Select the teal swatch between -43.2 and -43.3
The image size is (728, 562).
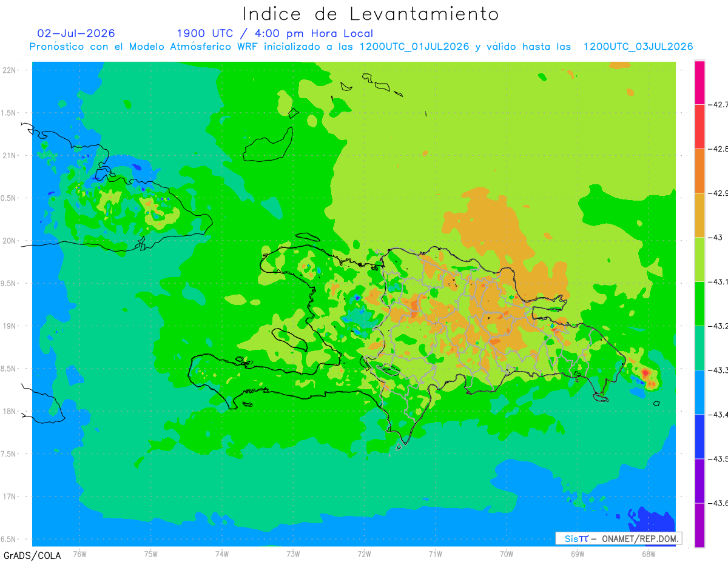699,348
